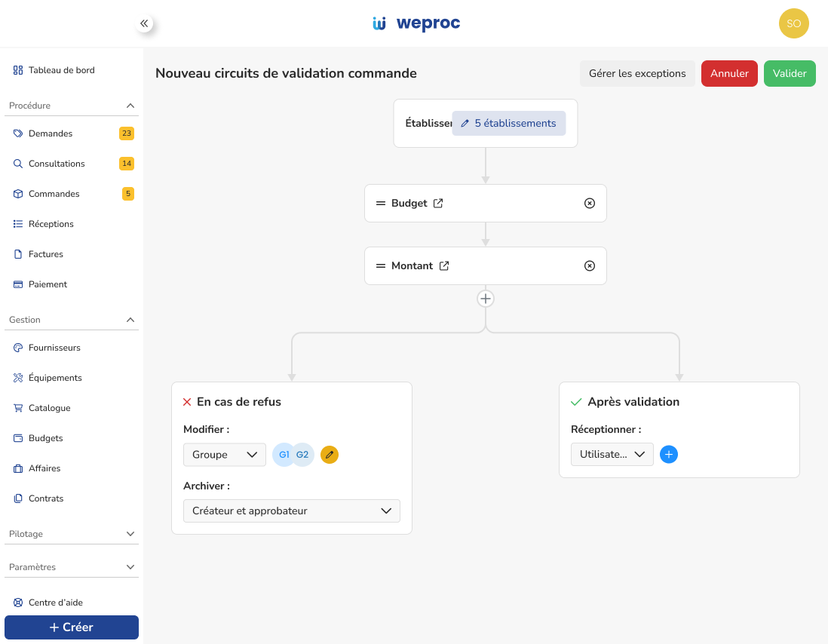The width and height of the screenshot is (828, 644).
Task: Open the Archiver dropdown showing Créateur et approbateur
Action: (291, 511)
